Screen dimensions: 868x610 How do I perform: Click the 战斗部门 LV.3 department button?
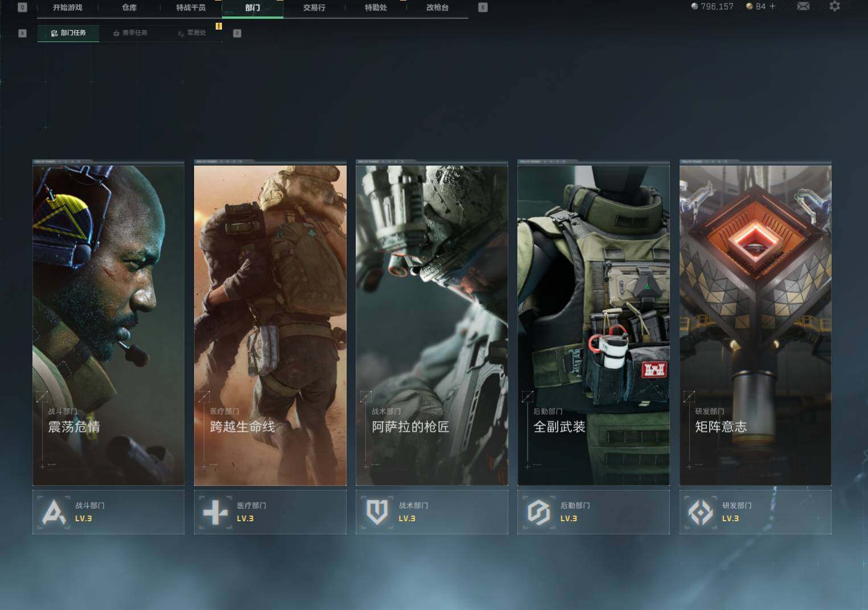point(108,512)
